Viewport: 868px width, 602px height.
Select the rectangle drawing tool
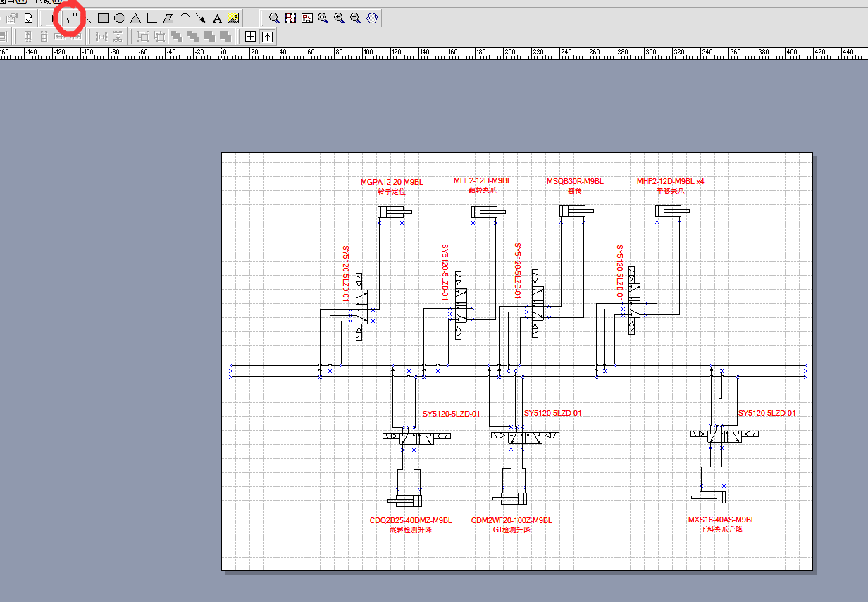click(x=104, y=18)
